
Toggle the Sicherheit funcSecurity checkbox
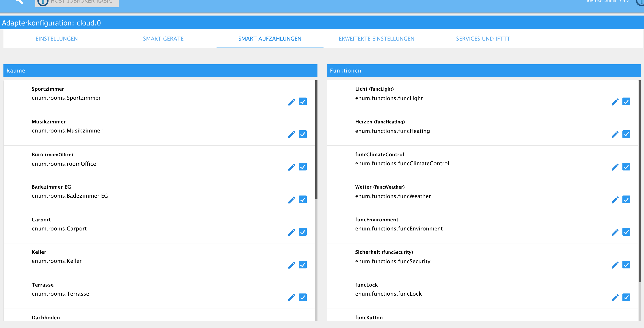pos(626,265)
